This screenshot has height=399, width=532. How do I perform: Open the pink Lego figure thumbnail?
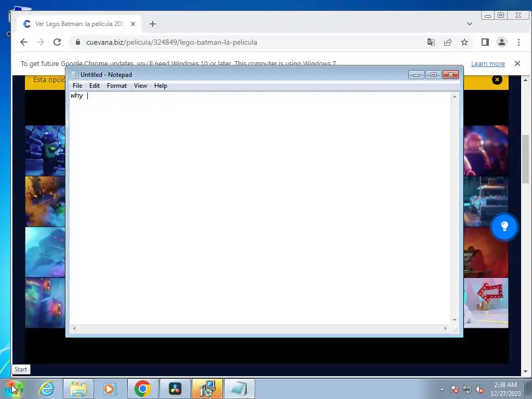(x=486, y=151)
